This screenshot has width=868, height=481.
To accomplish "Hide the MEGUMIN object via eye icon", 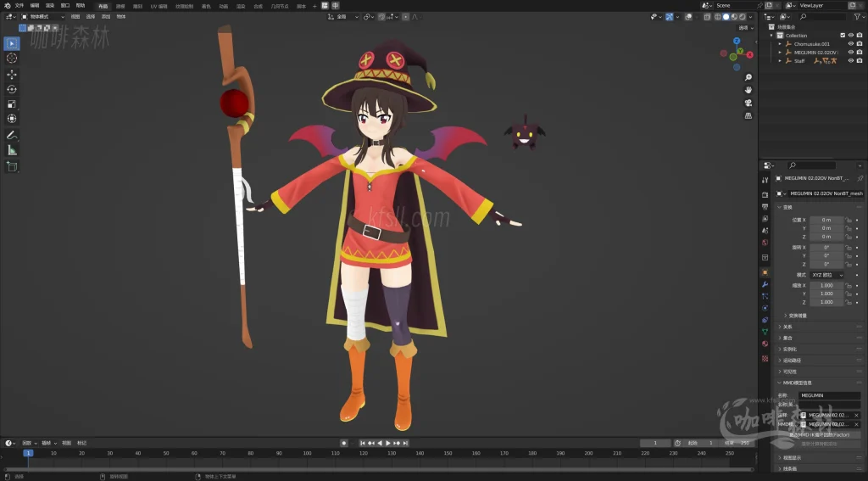I will tap(851, 52).
